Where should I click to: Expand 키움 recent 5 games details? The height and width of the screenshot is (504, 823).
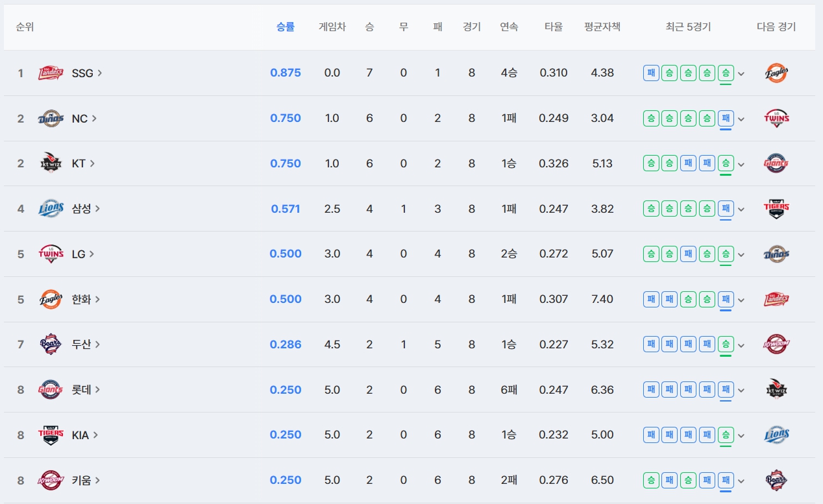(x=741, y=481)
